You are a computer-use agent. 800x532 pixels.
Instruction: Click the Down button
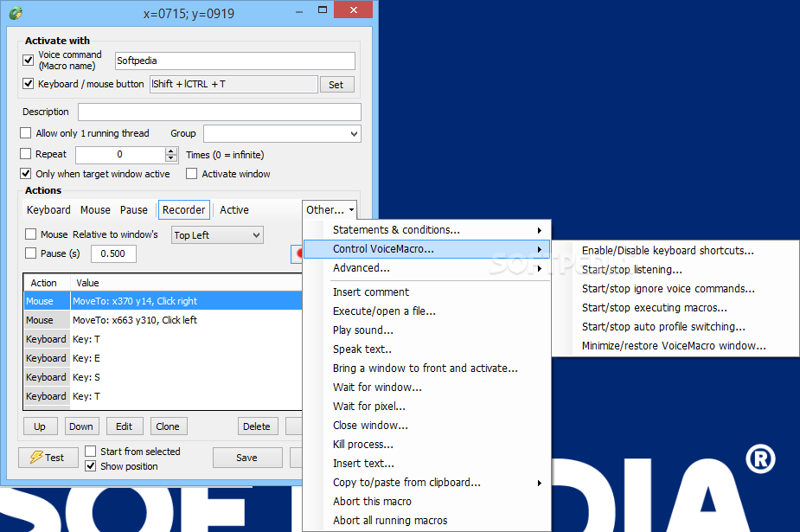point(81,426)
